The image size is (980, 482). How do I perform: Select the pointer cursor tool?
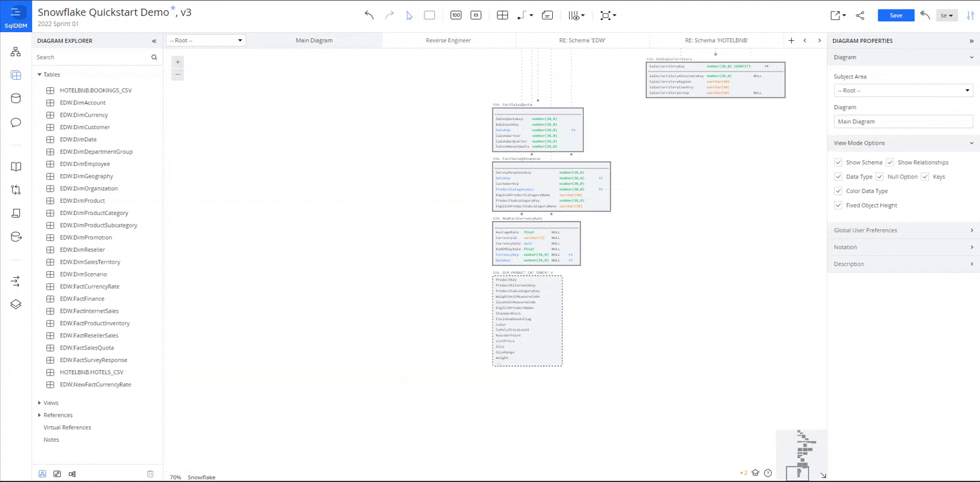409,15
